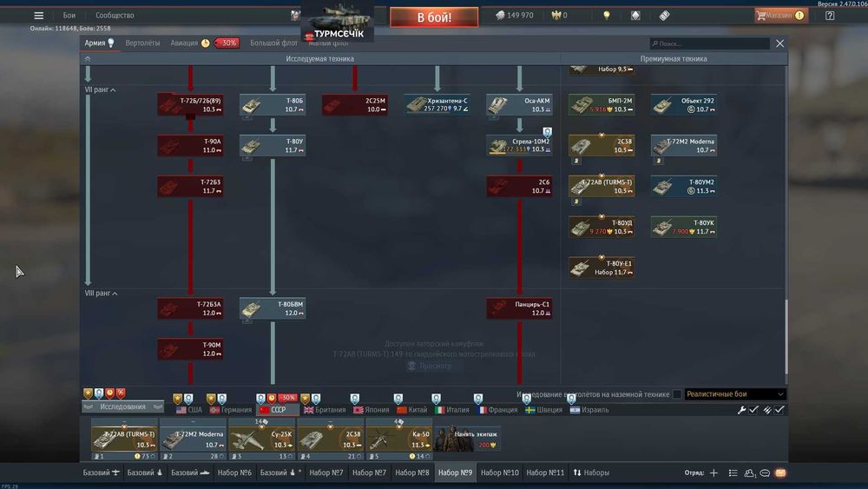This screenshot has height=489, width=868.
Task: Open contacts friends icon
Action: (750, 473)
